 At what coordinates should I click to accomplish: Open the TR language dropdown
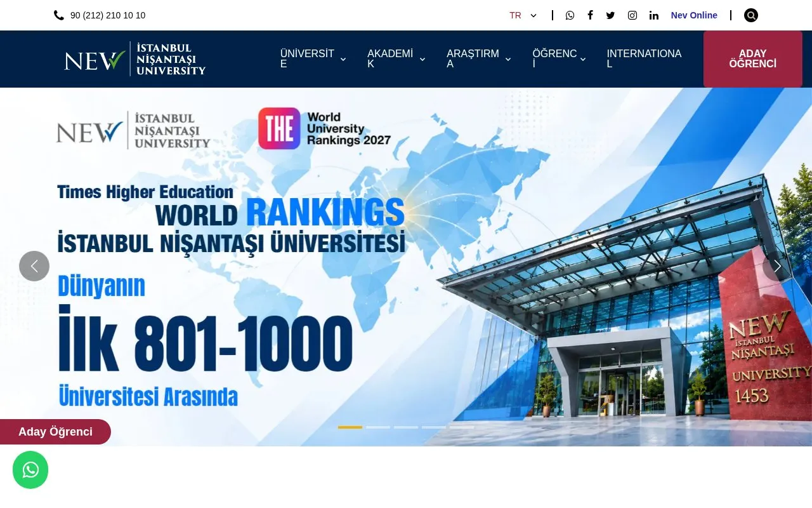point(523,15)
